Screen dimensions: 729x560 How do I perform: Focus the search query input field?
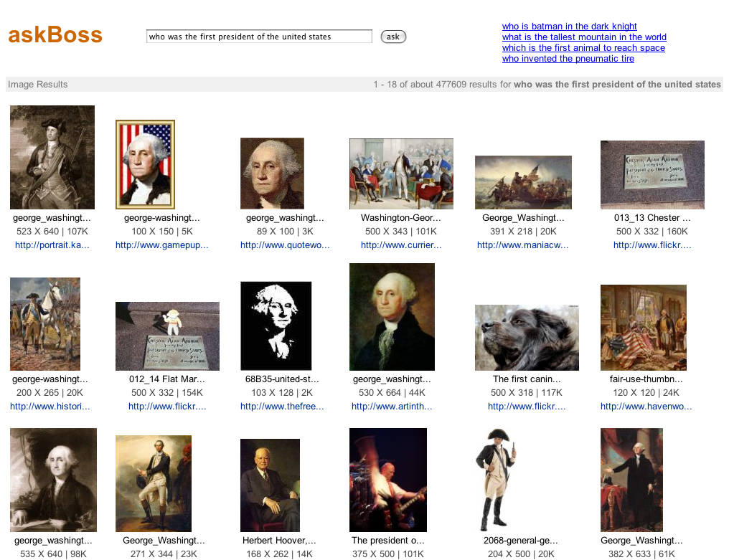259,37
